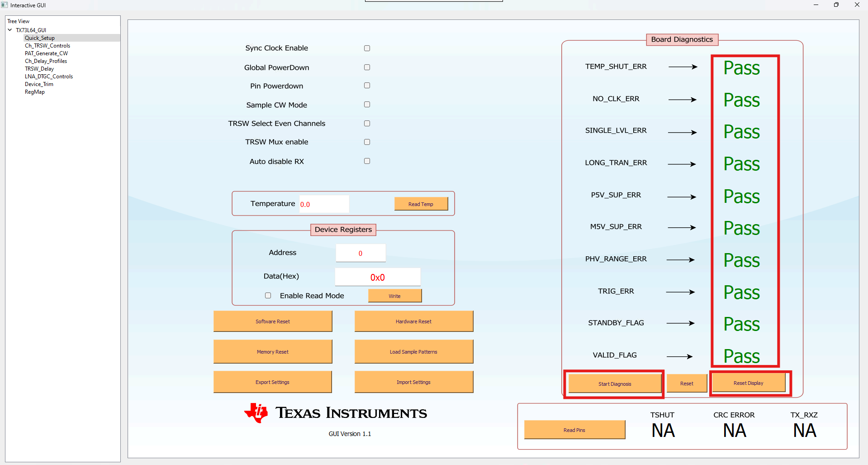Click the Address input field
This screenshot has width=868, height=465.
[x=360, y=253]
